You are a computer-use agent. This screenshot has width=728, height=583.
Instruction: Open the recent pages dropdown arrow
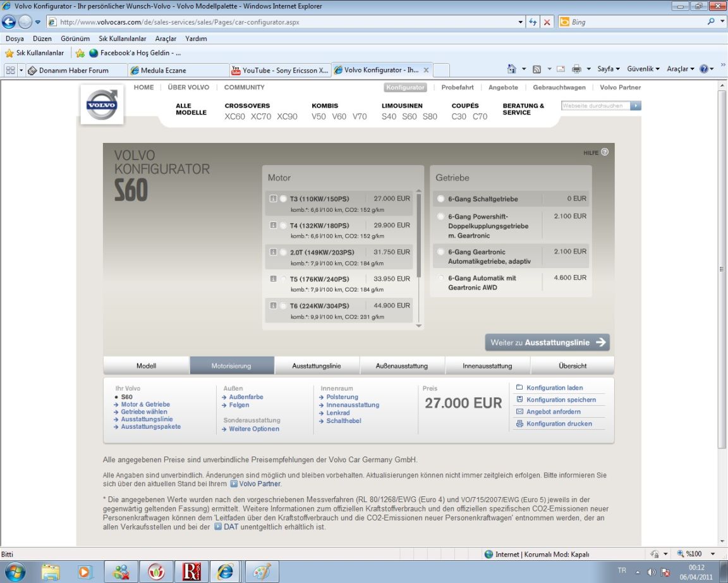click(x=38, y=22)
